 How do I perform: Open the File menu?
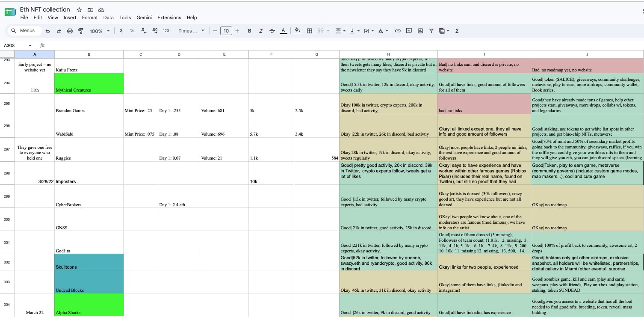(24, 18)
